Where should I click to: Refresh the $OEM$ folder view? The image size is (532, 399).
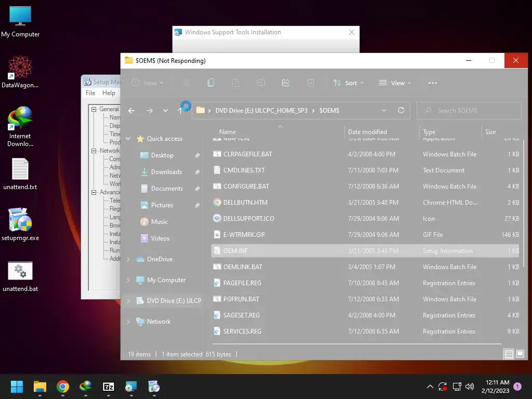pyautogui.click(x=401, y=110)
